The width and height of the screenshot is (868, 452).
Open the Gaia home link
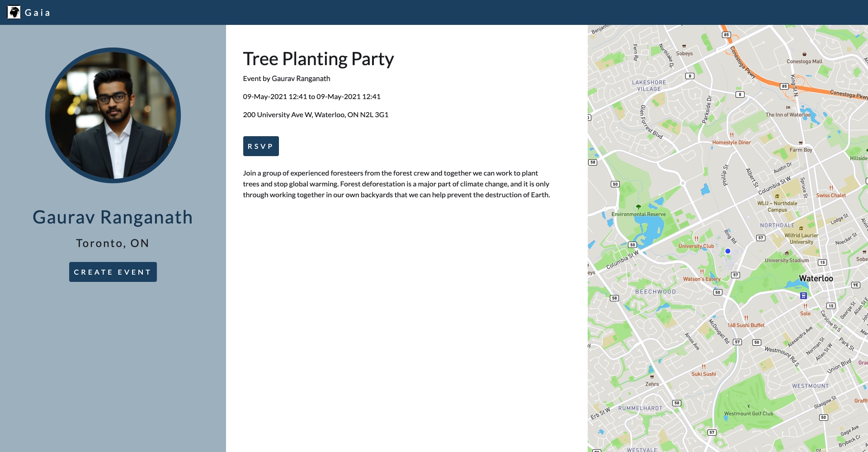tap(38, 13)
